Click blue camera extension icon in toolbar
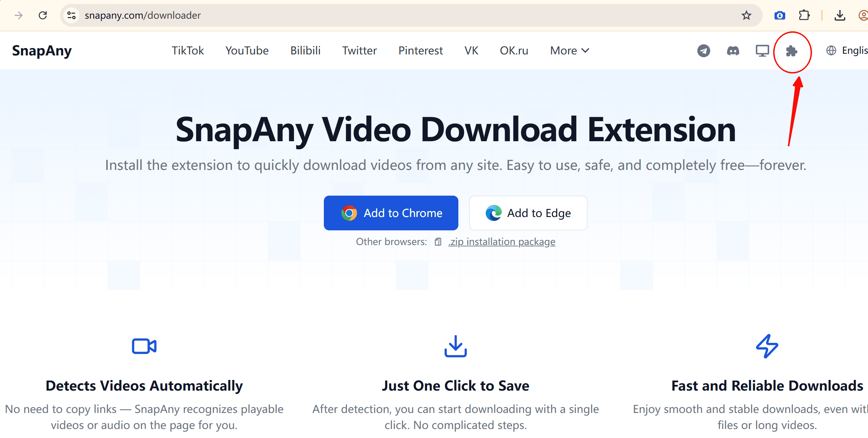The height and width of the screenshot is (438, 868). click(780, 15)
